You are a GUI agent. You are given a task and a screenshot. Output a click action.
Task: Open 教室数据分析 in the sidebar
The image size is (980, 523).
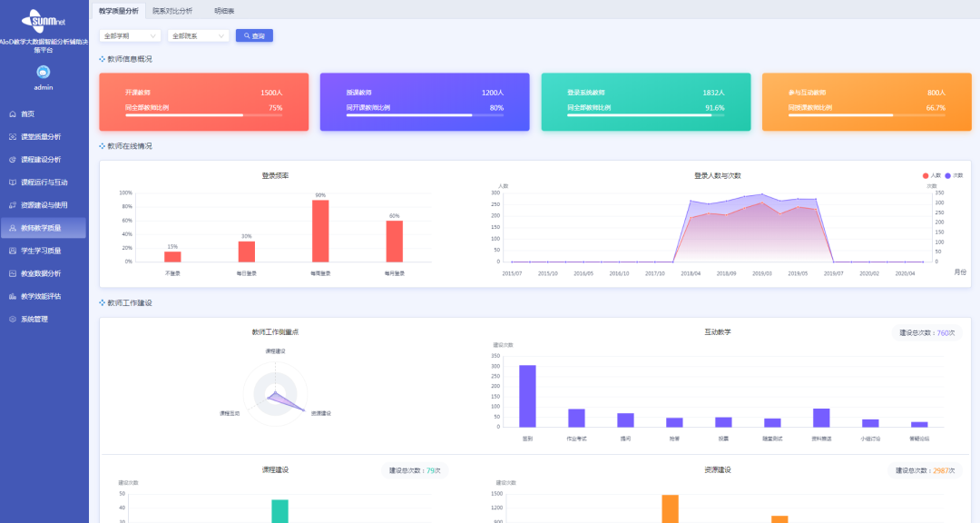41,273
